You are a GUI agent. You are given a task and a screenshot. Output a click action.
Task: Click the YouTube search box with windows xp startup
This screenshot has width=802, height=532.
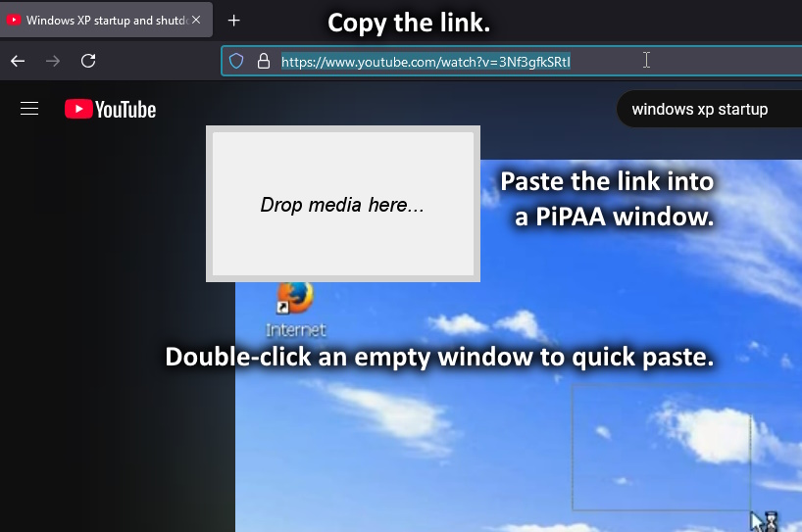click(709, 110)
